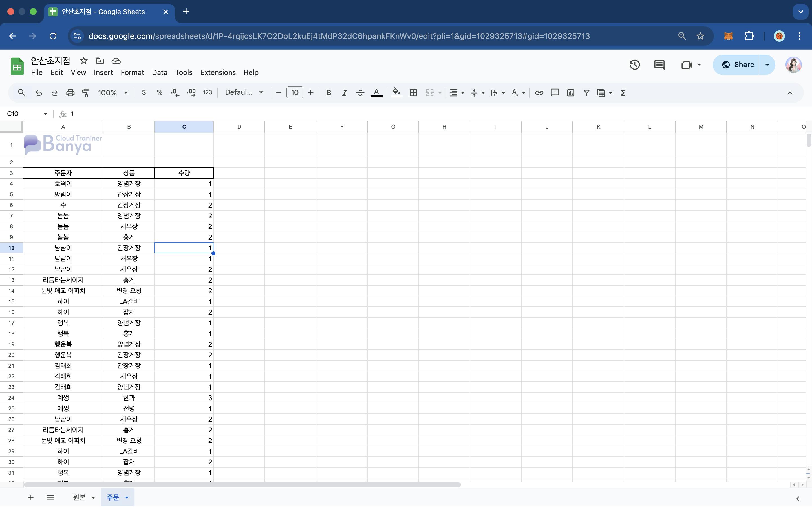Toggle italic text style
This screenshot has width=812, height=507.
344,93
